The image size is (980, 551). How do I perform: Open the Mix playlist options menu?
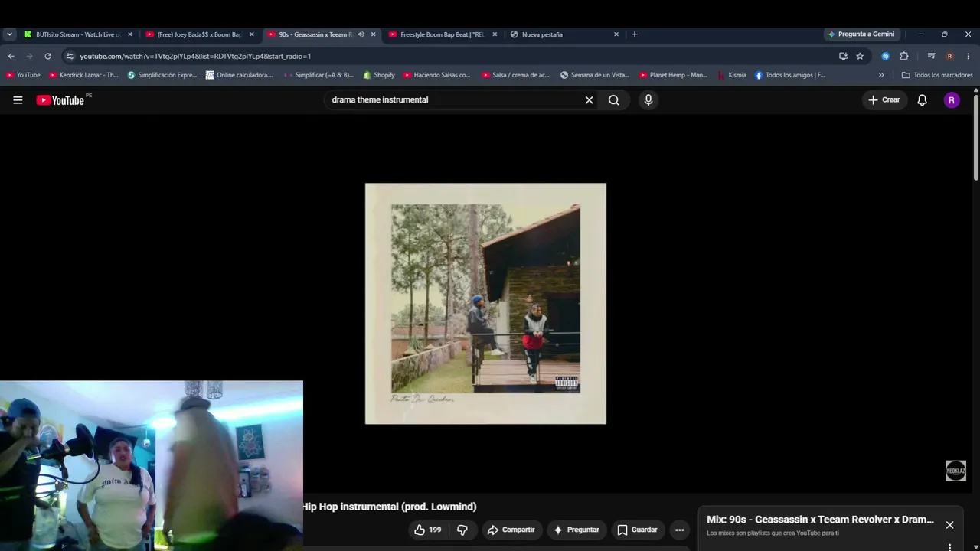coord(949,547)
